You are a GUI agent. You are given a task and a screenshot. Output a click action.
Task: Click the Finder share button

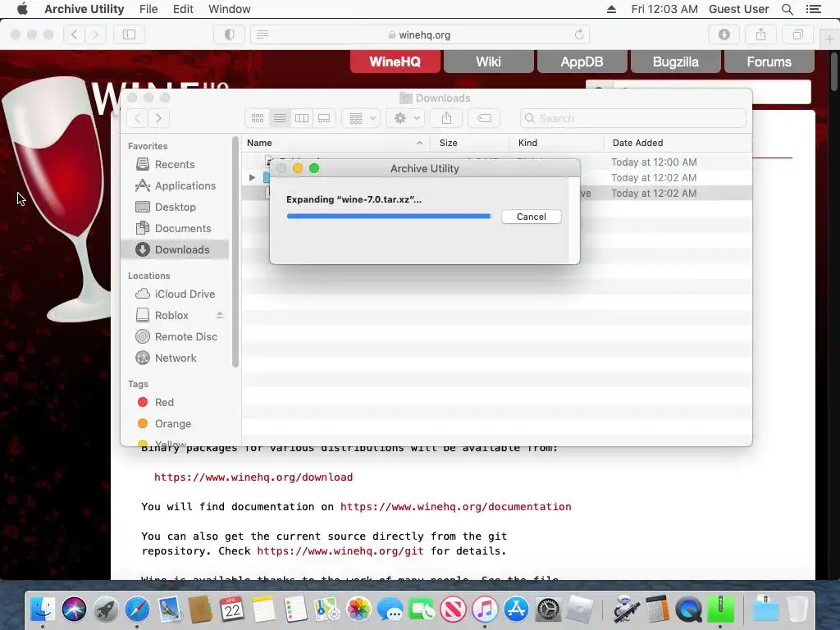[x=447, y=118]
